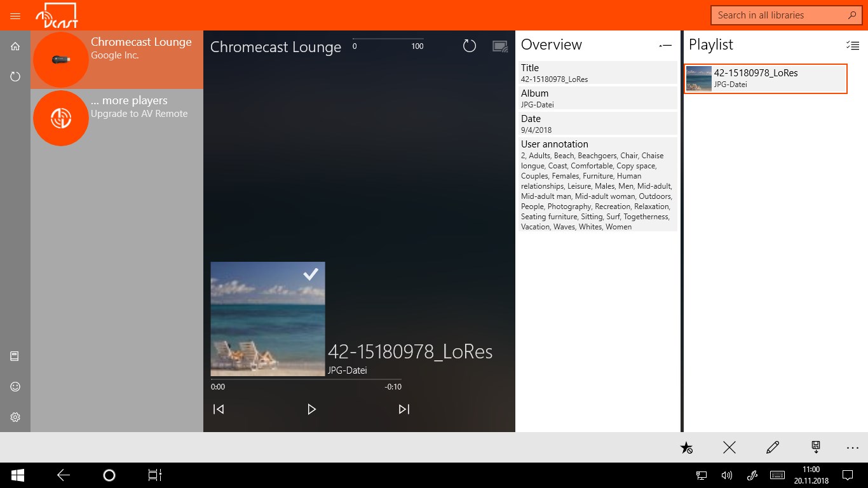Skip to previous track
This screenshot has width=868, height=488.
[219, 409]
